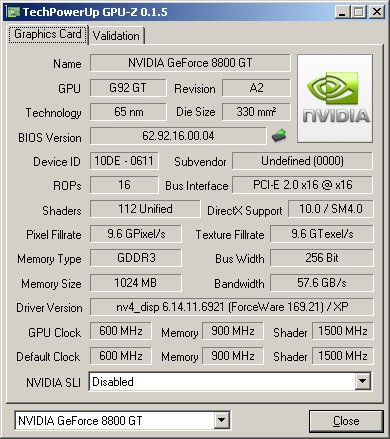Click the Memory Size field 1024 MB
Viewport: 390px width, 439px height.
coord(136,283)
